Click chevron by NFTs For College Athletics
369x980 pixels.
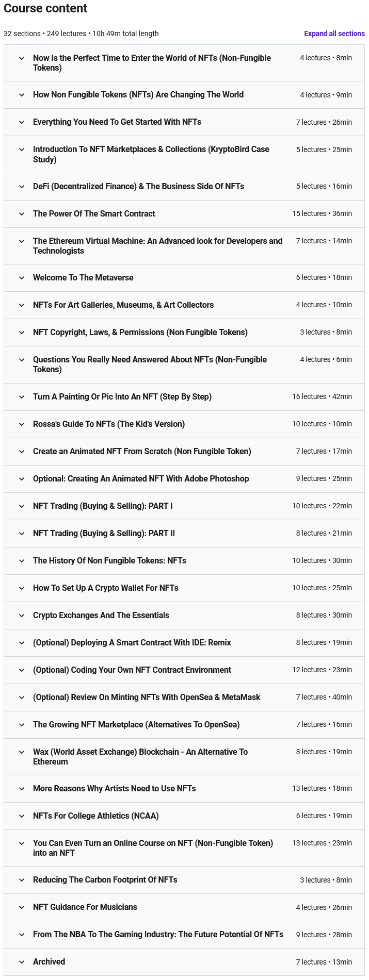[x=22, y=816]
